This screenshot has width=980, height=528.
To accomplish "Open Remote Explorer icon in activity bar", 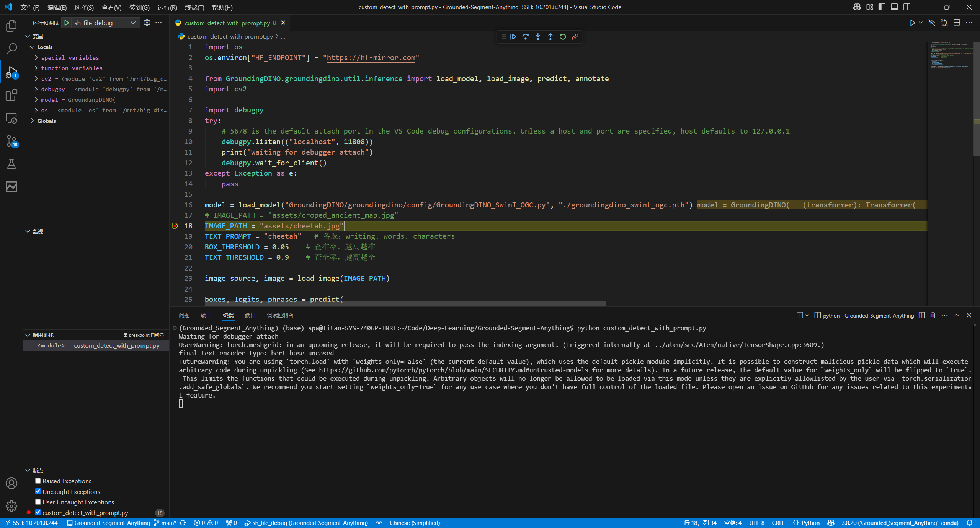I will point(11,118).
